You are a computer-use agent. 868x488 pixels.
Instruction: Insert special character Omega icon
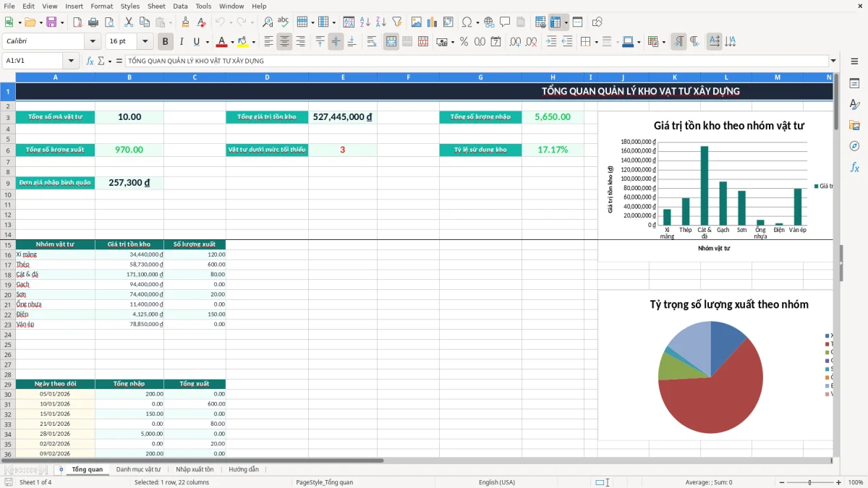tap(467, 22)
